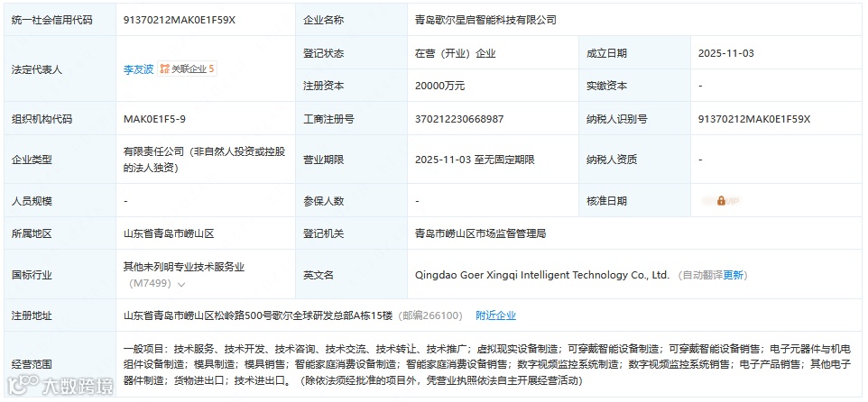Select the status 在营（开业）企业
Screen dimensions: 868x402
[x=455, y=54]
